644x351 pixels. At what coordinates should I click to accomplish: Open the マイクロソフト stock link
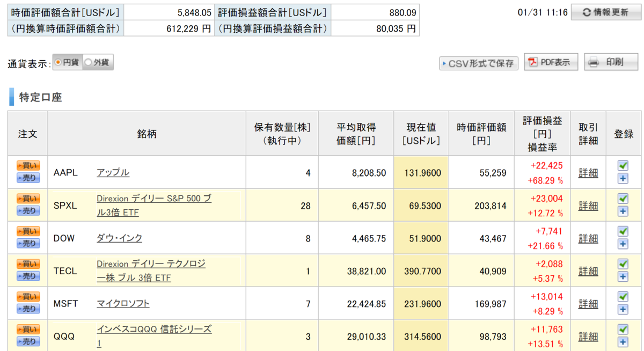coord(123,303)
